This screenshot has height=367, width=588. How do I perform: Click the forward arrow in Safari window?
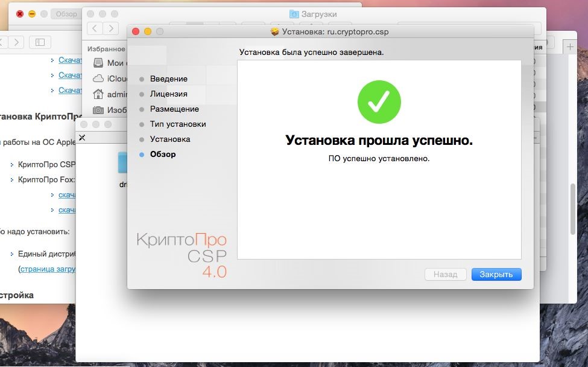[16, 42]
